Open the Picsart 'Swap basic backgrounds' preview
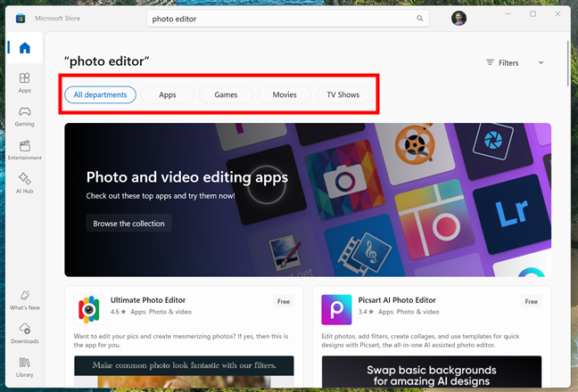 pyautogui.click(x=432, y=372)
